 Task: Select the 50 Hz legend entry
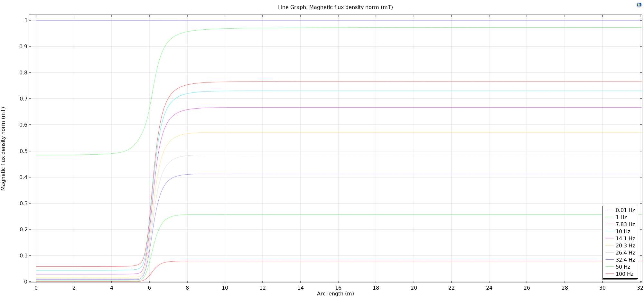coord(623,267)
